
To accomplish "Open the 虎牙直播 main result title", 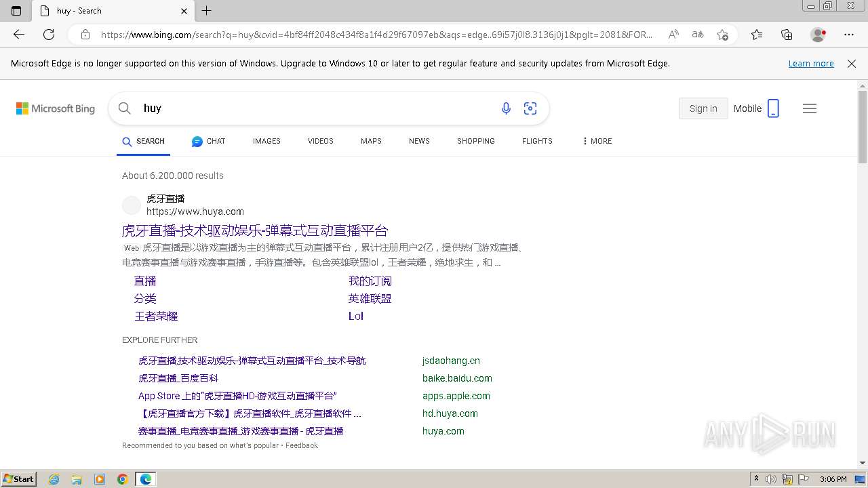I will 255,230.
